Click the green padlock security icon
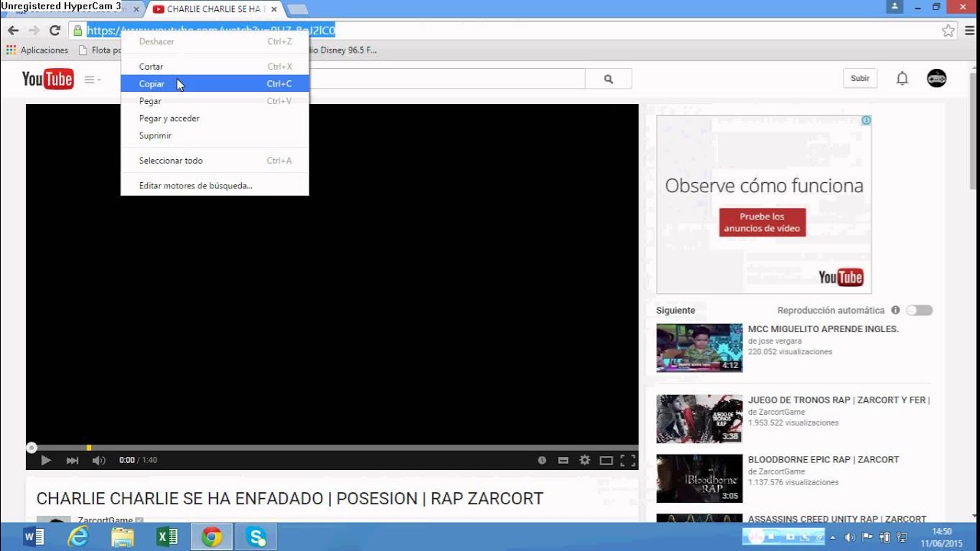Viewport: 980px width, 551px height. (x=77, y=31)
